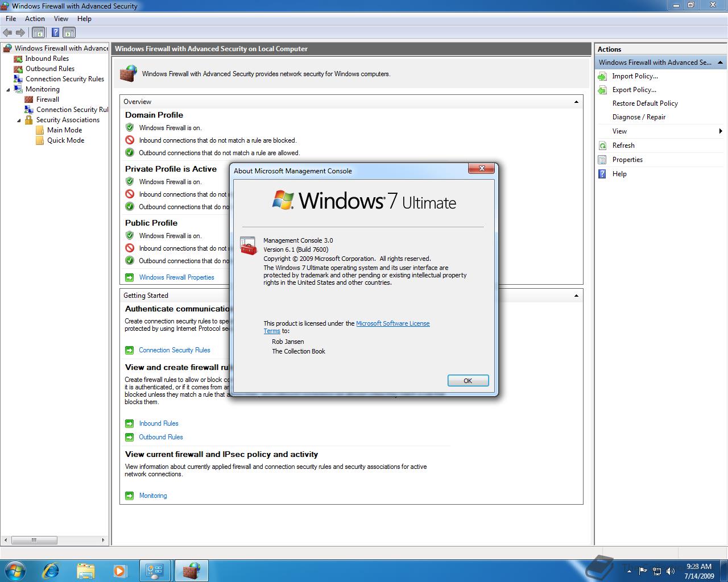Image resolution: width=728 pixels, height=582 pixels.
Task: Collapse the Security Associations tree node
Action: (x=19, y=120)
